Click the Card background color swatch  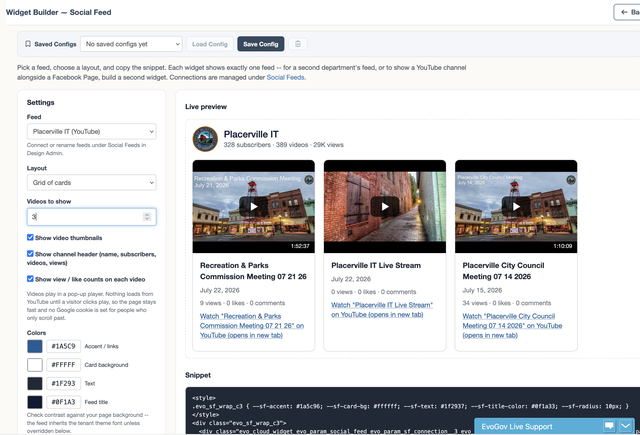tap(35, 365)
